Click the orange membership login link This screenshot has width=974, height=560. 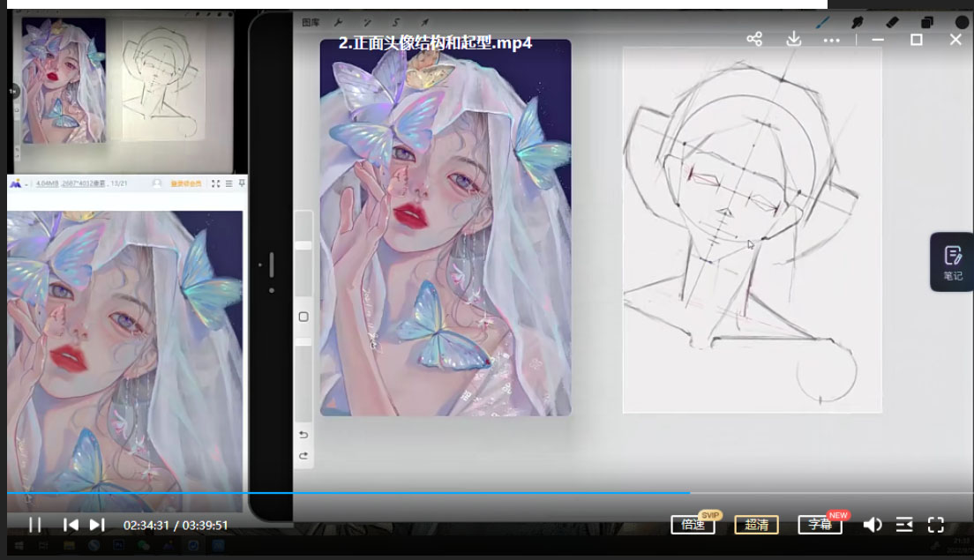[186, 183]
